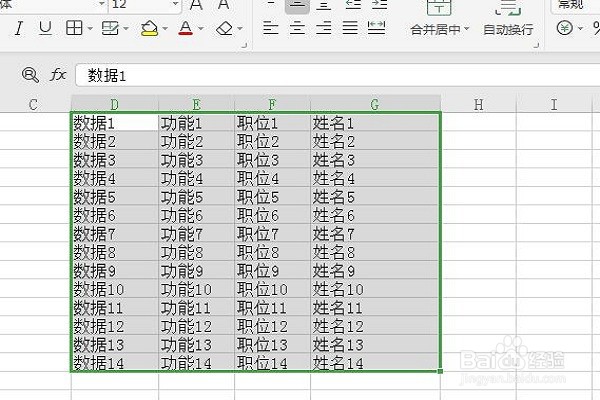Open the alignment settings dialog launcher
This screenshot has height=400, width=600.
[x=536, y=46]
